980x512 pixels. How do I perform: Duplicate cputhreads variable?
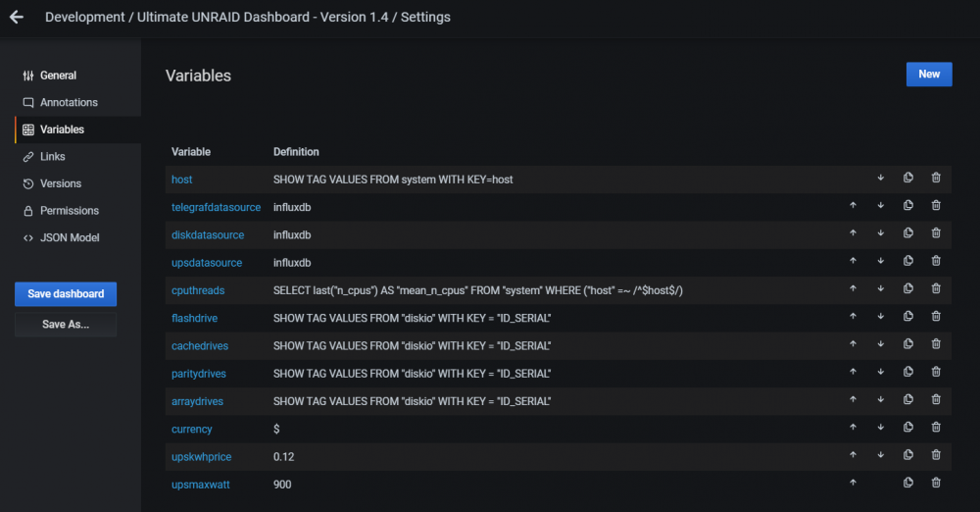908,288
